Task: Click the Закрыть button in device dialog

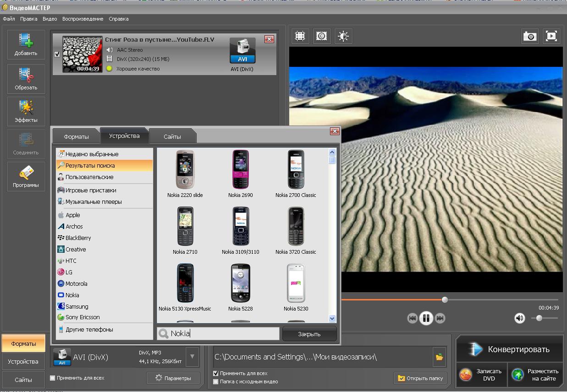Action: tap(309, 334)
